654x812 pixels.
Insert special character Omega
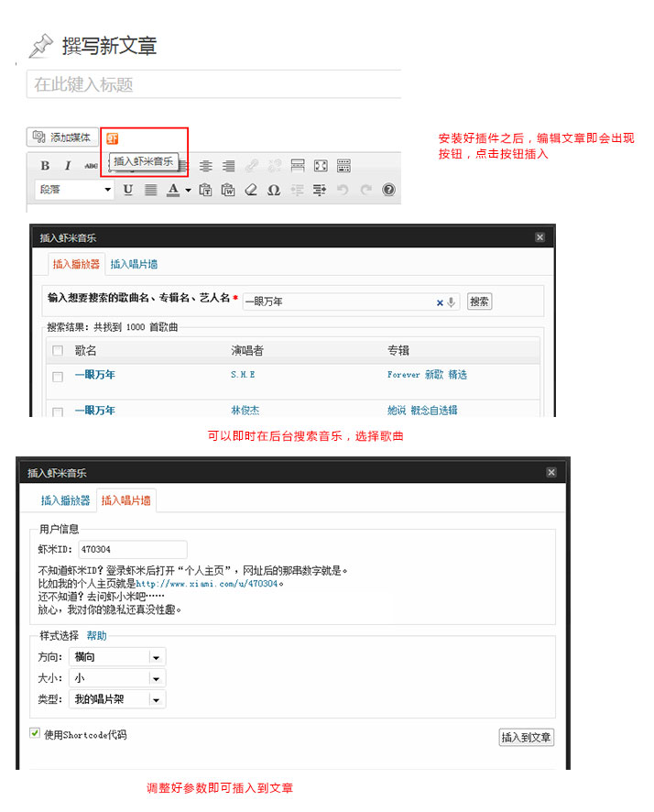tap(274, 190)
